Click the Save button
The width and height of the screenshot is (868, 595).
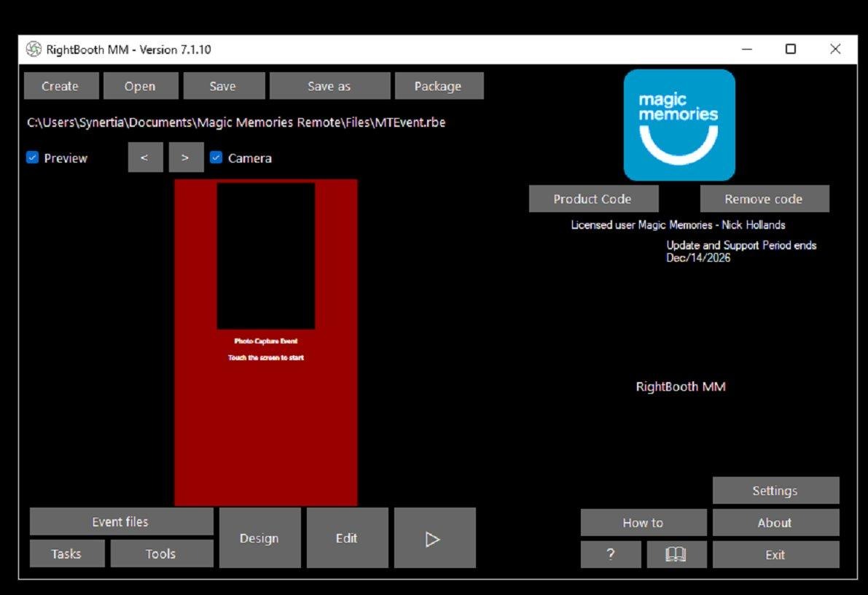224,86
